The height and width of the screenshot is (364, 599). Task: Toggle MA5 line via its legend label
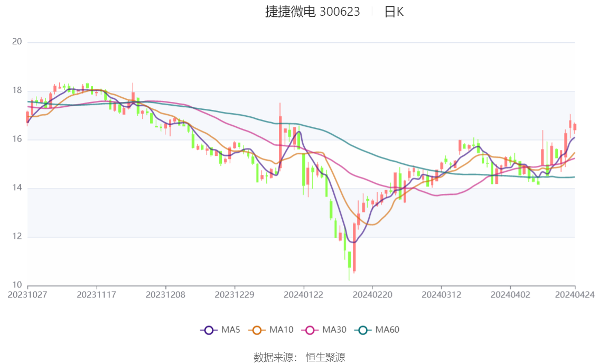pyautogui.click(x=231, y=330)
